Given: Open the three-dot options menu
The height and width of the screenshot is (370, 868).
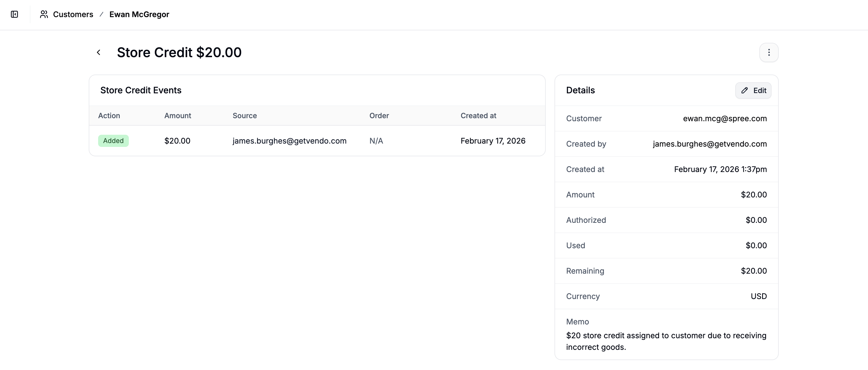Looking at the screenshot, I should (769, 52).
